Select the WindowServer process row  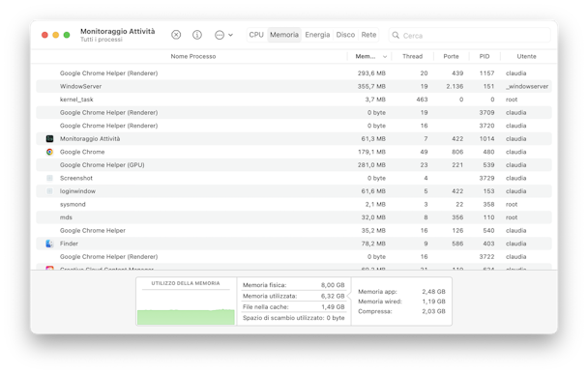[x=294, y=86]
